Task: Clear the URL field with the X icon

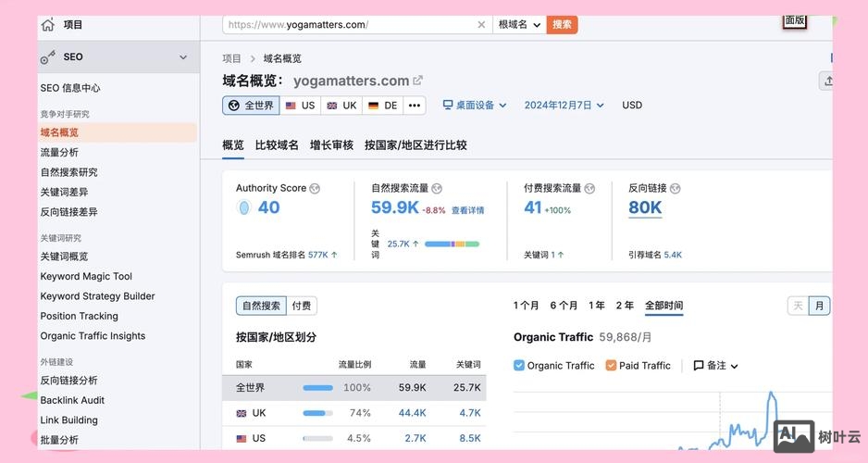Action: point(481,24)
